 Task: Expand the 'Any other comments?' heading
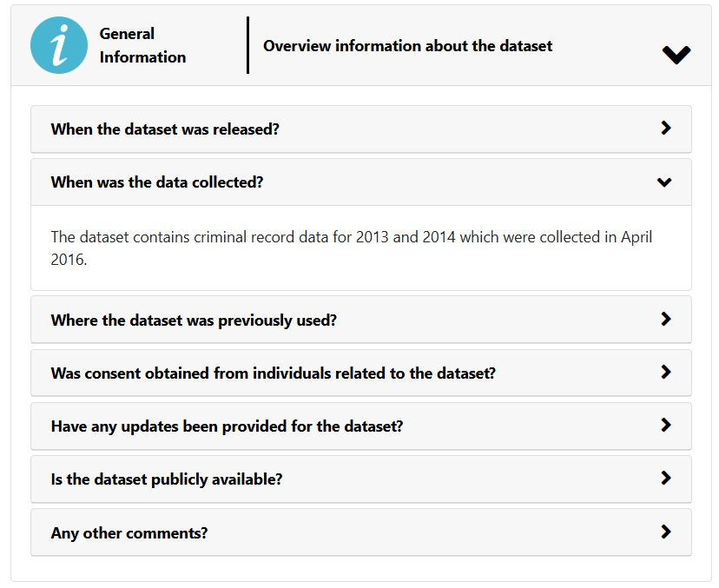(129, 533)
